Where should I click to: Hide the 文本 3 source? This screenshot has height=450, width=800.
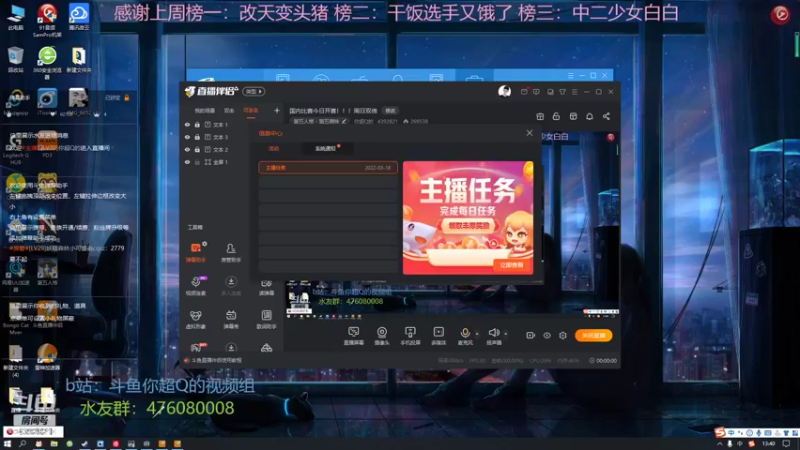pos(187,137)
